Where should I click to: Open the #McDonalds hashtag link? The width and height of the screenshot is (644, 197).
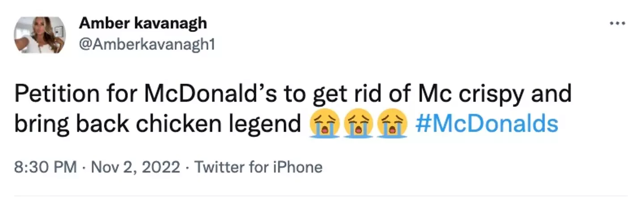[x=487, y=124]
